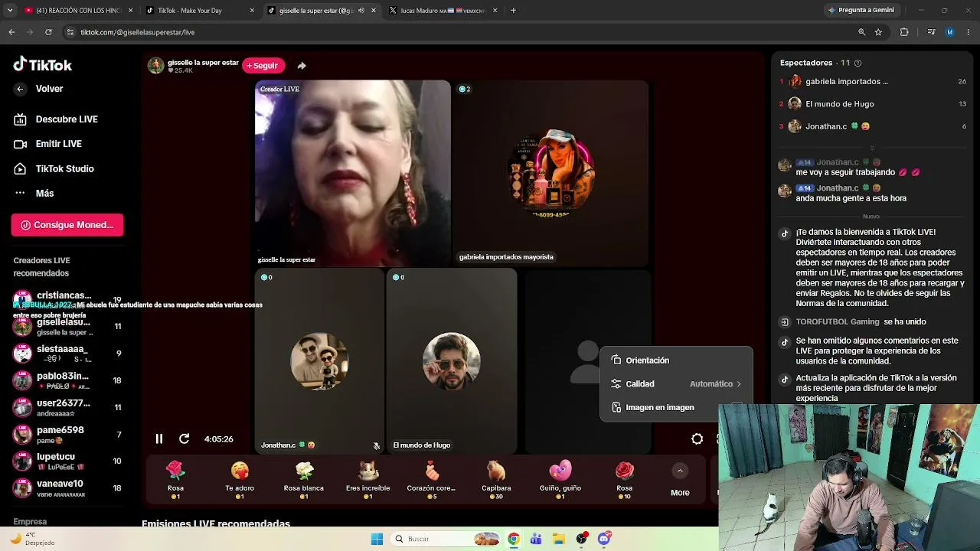Reload the live stream player
This screenshot has width=980, height=551.
pyautogui.click(x=184, y=439)
